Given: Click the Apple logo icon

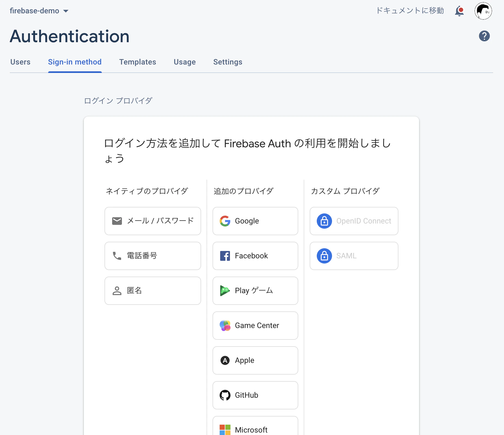Looking at the screenshot, I should pos(225,360).
